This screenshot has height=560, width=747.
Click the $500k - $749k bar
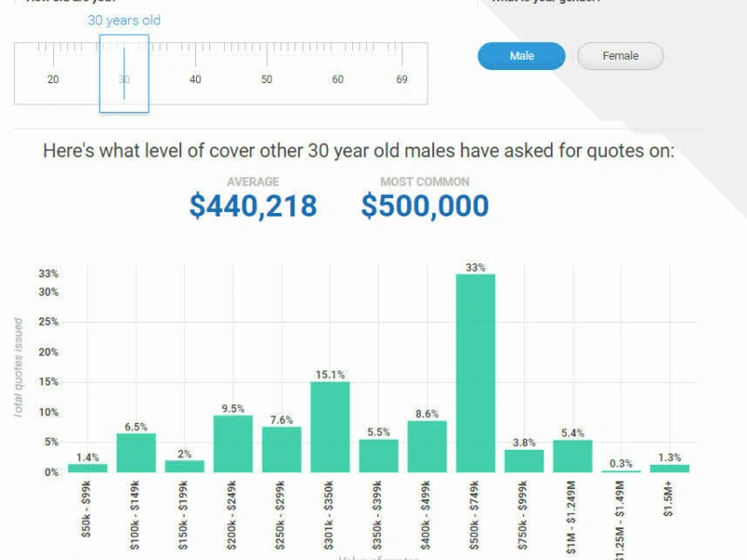click(x=475, y=373)
